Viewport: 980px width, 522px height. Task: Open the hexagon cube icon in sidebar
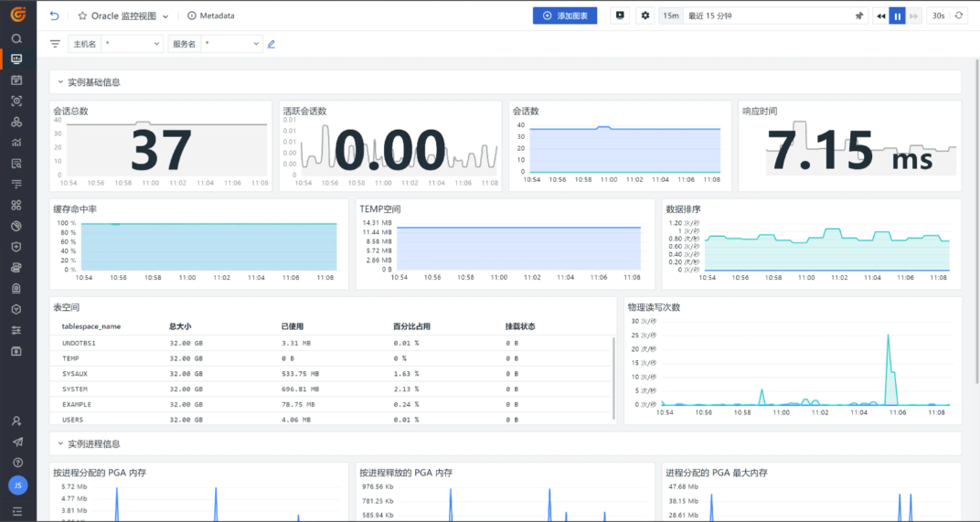16,309
